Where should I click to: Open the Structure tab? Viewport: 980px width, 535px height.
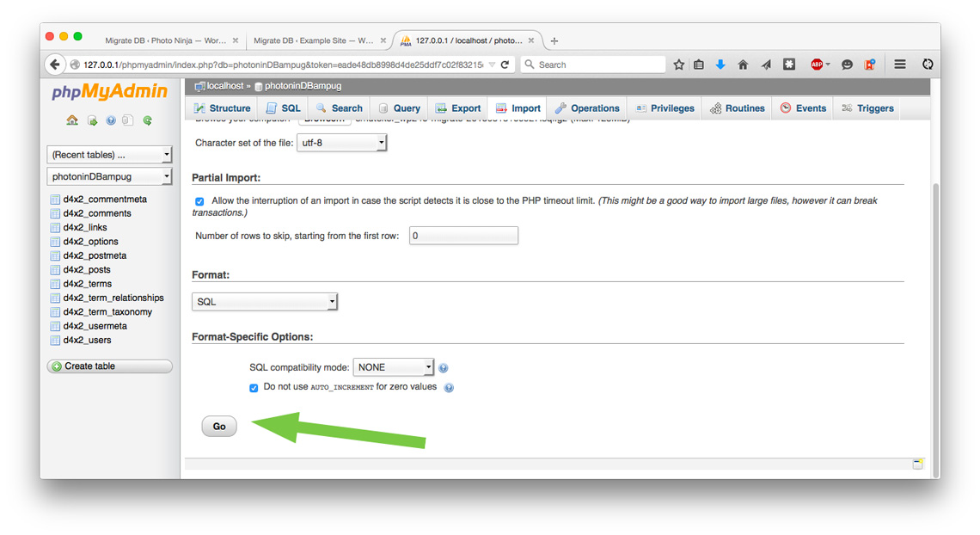point(222,108)
